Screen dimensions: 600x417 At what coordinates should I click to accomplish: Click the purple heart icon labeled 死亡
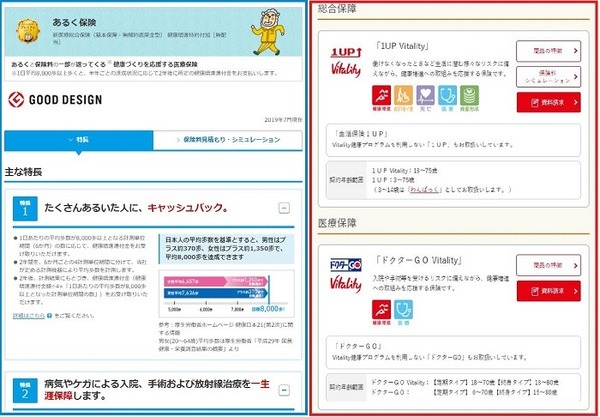click(425, 95)
